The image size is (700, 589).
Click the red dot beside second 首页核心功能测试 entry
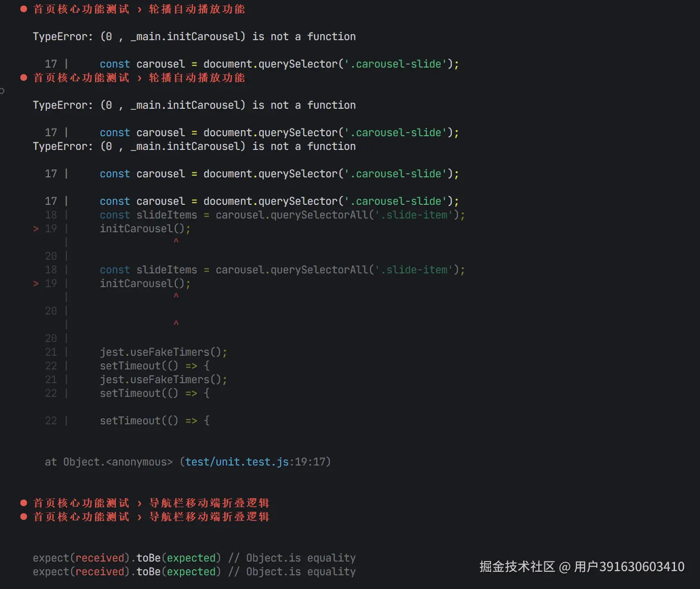pyautogui.click(x=23, y=77)
